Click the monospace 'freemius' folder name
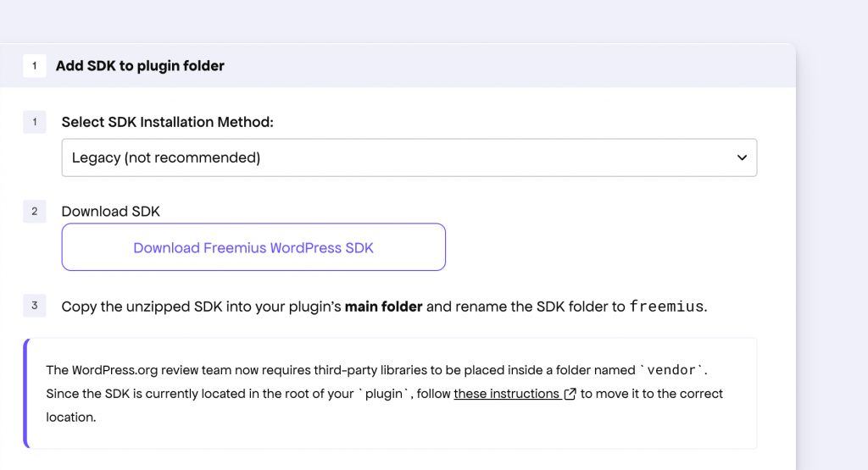 point(666,307)
